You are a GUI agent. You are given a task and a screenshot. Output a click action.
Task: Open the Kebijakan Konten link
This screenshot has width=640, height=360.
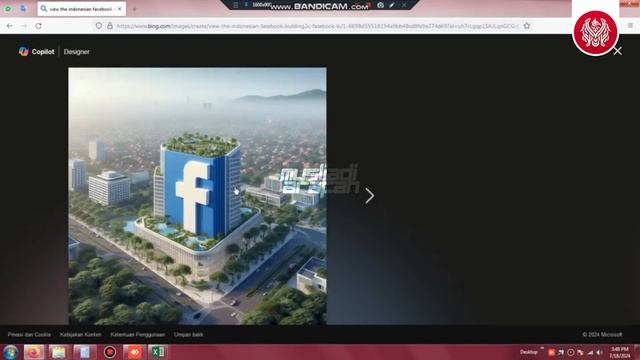point(80,334)
